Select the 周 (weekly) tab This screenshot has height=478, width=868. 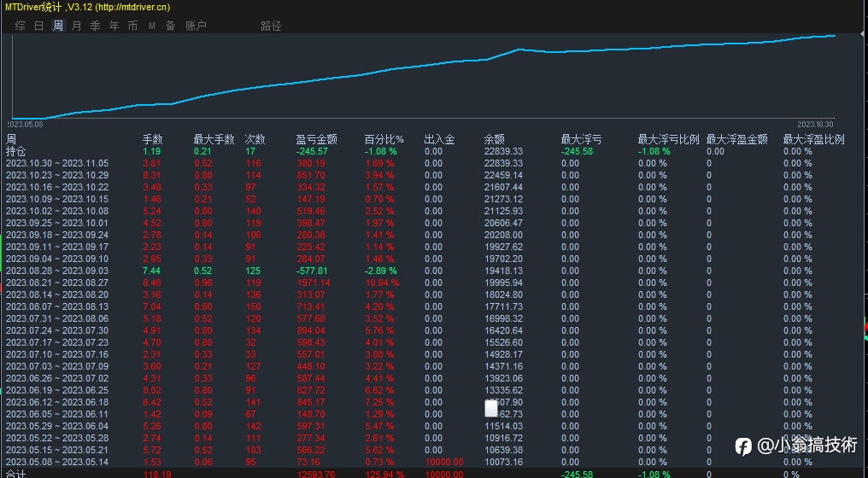[58, 26]
